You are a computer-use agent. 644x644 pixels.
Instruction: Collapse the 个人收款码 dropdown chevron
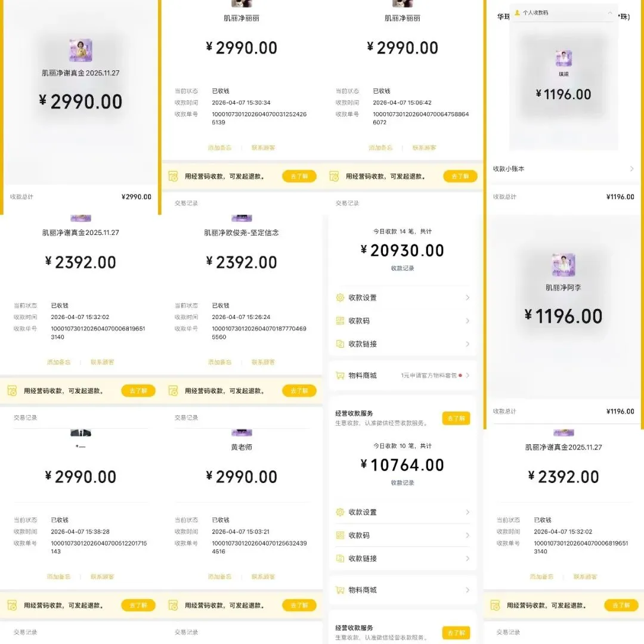pyautogui.click(x=610, y=13)
